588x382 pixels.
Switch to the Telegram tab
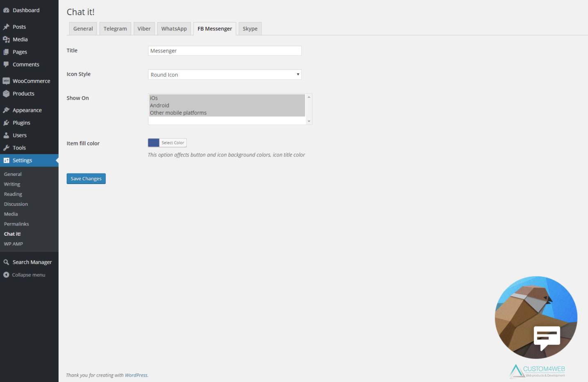pyautogui.click(x=115, y=29)
